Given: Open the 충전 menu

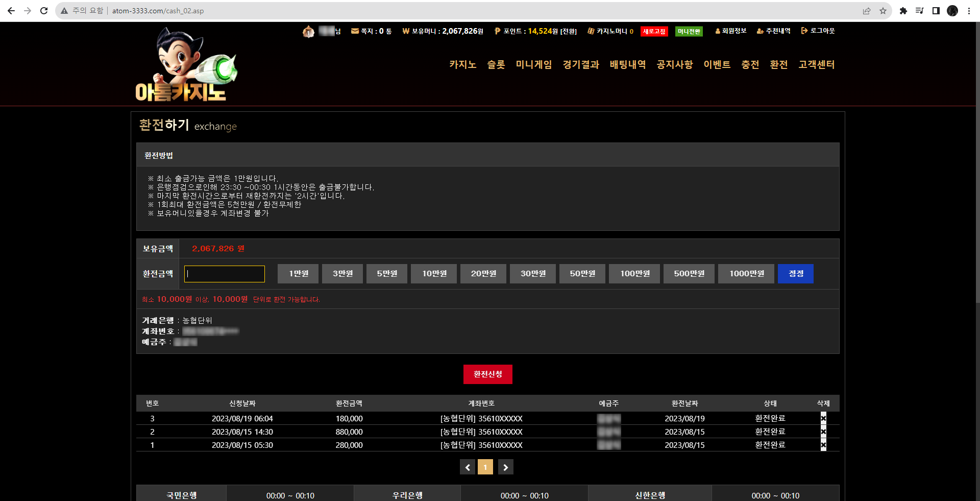Looking at the screenshot, I should [750, 64].
